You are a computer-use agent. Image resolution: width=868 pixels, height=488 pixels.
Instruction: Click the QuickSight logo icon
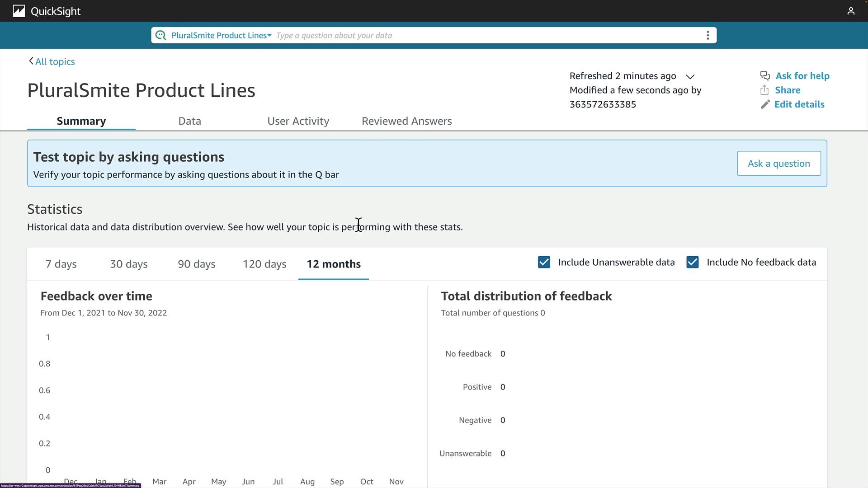[x=19, y=11]
